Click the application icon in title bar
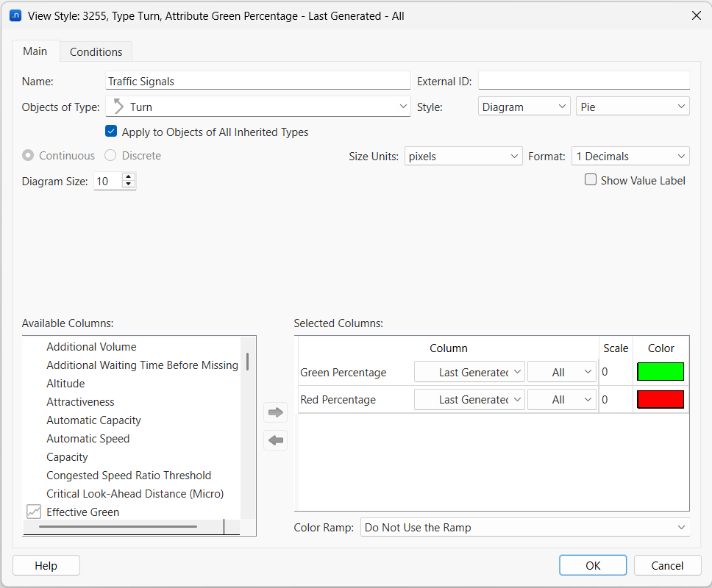The image size is (712, 588). point(15,15)
